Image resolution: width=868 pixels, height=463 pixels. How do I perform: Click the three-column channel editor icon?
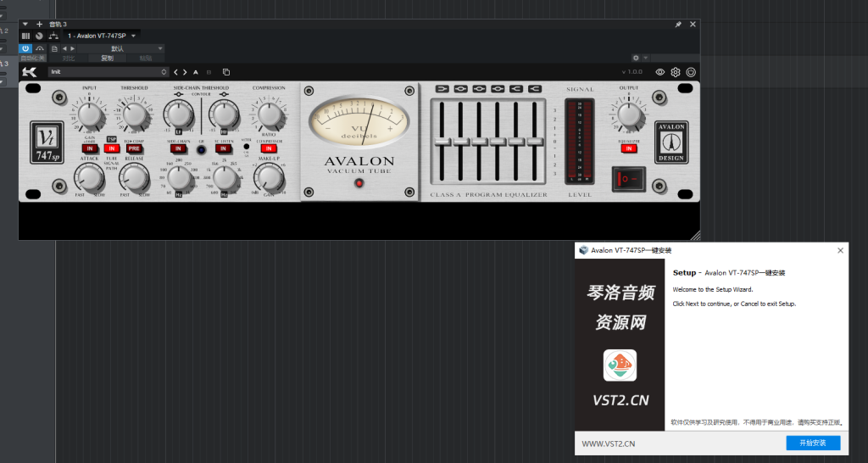[x=25, y=36]
